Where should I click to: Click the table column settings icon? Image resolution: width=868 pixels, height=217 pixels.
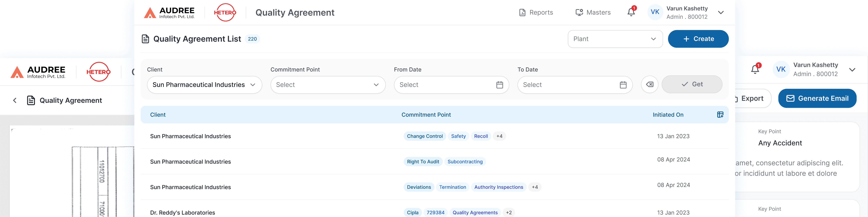720,115
